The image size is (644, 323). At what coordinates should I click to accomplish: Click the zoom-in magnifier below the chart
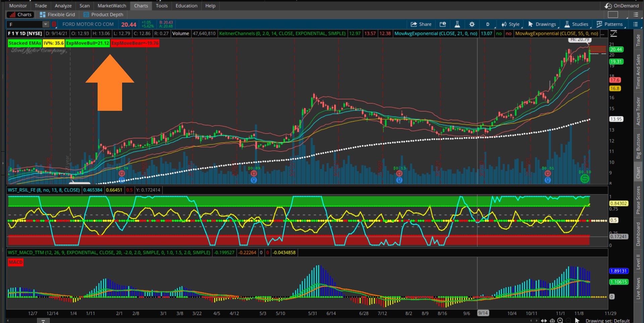coord(560,321)
